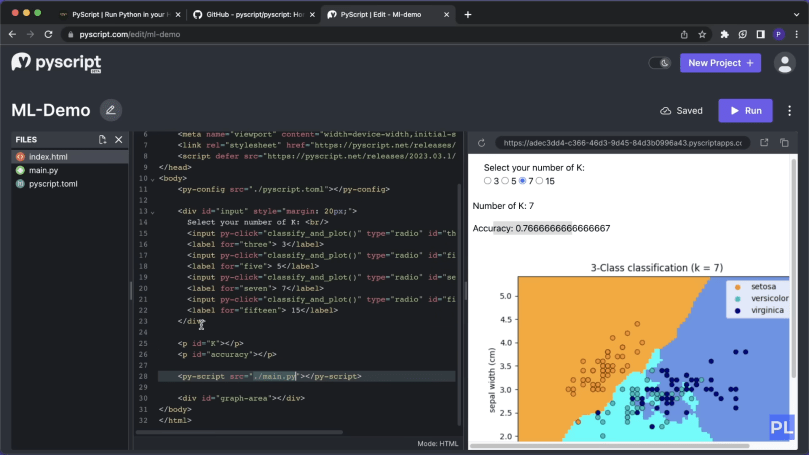Toggle the dark mode switch
Image resolution: width=809 pixels, height=455 pixels.
point(659,63)
